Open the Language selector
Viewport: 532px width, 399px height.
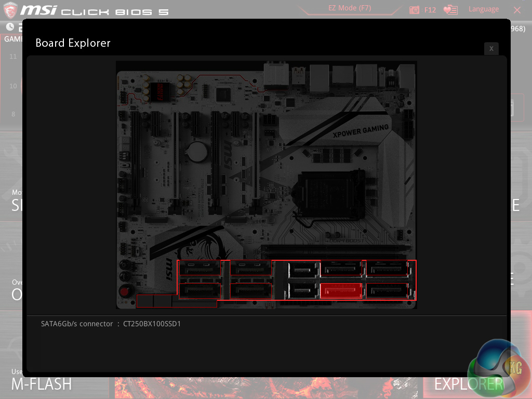coord(484,9)
